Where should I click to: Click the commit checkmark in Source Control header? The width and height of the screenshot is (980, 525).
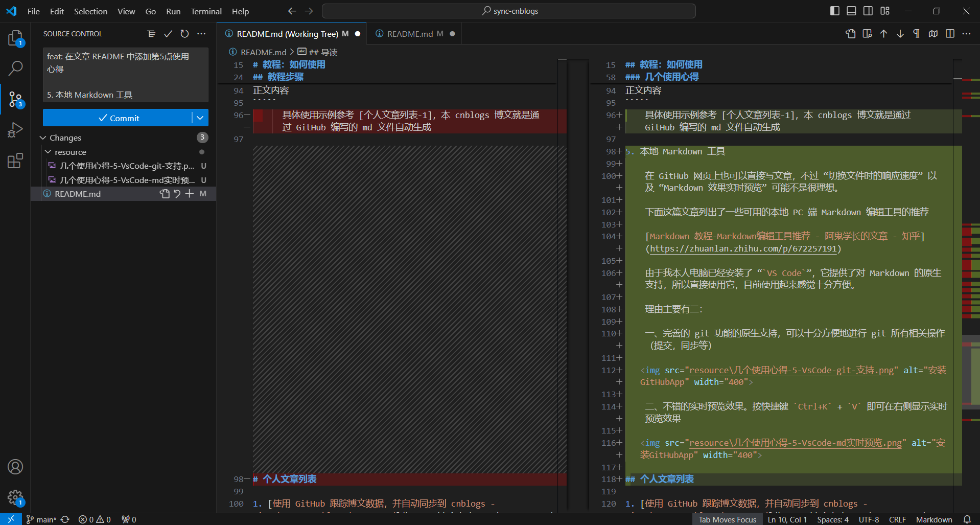click(168, 34)
